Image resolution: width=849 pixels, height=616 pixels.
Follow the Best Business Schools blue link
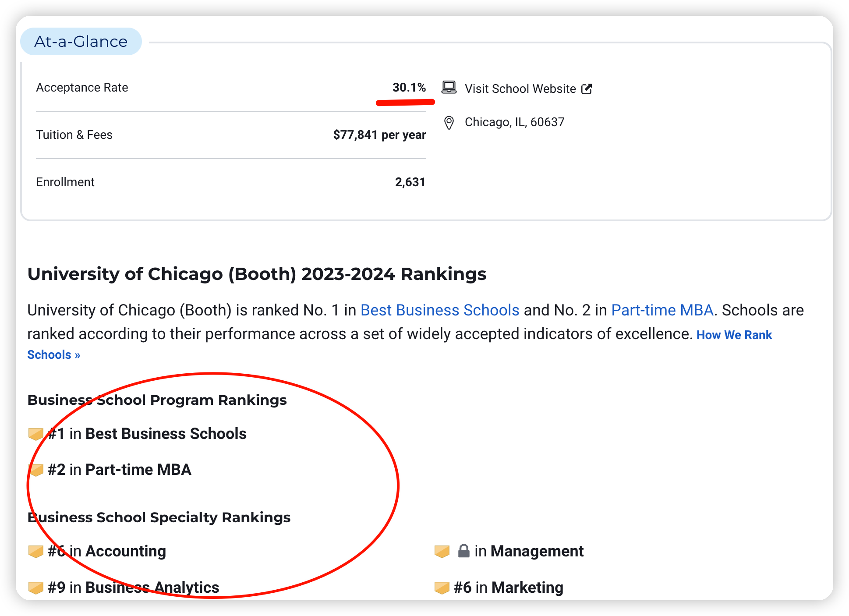pyautogui.click(x=440, y=310)
